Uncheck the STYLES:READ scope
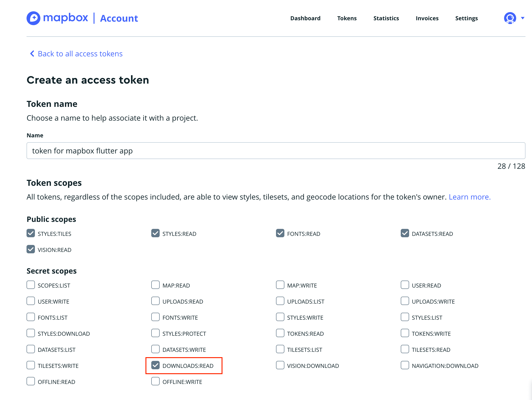Screen dimensions: 532x400 pyautogui.click(x=155, y=233)
